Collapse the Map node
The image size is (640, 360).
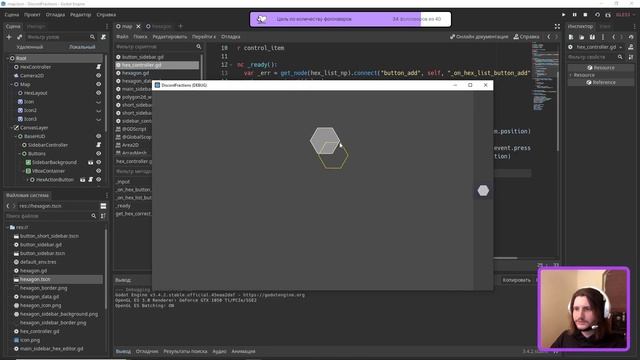point(11,84)
